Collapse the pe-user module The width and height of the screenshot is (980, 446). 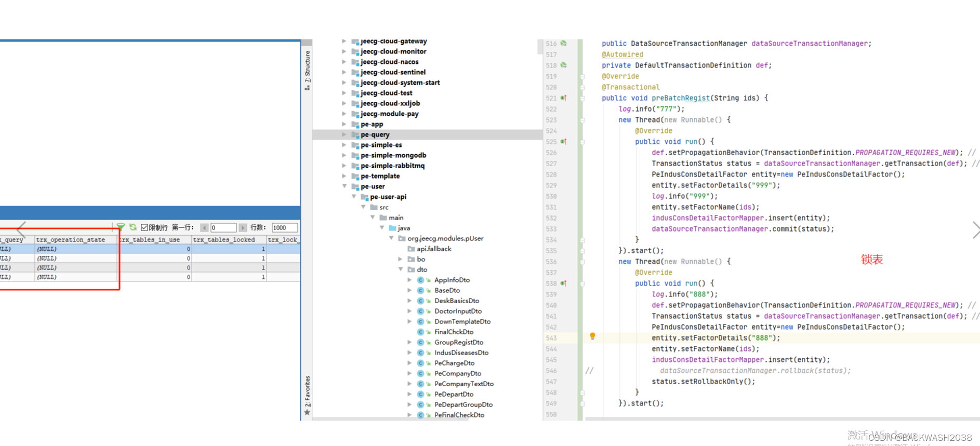tap(344, 186)
